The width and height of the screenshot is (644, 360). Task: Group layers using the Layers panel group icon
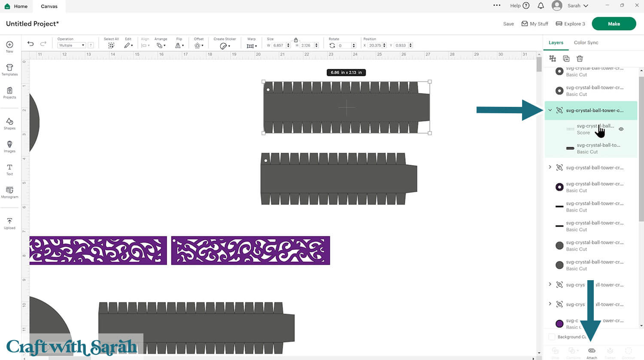[x=553, y=58]
